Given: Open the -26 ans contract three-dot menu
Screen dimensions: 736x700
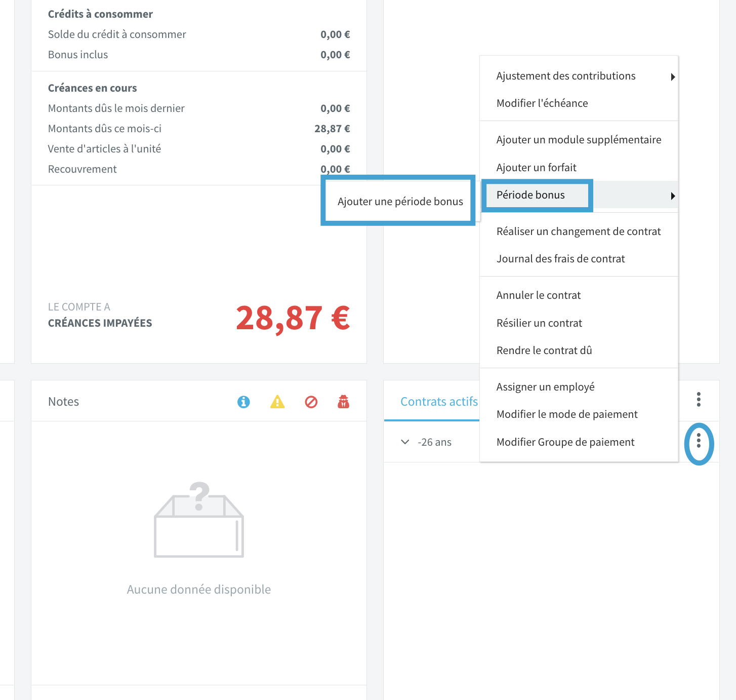Looking at the screenshot, I should [699, 441].
